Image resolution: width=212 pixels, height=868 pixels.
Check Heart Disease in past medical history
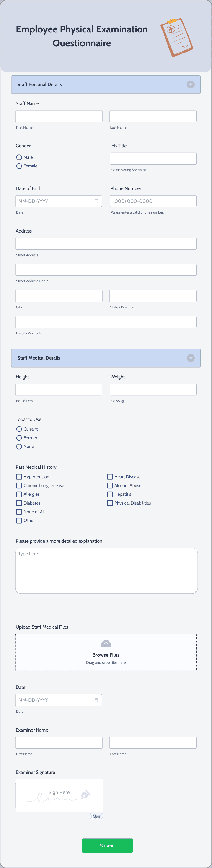(x=110, y=477)
